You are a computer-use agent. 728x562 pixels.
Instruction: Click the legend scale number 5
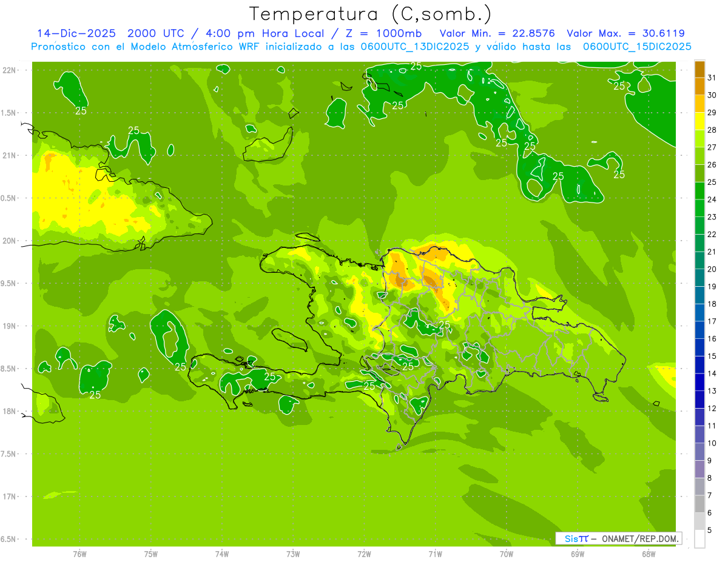(710, 530)
